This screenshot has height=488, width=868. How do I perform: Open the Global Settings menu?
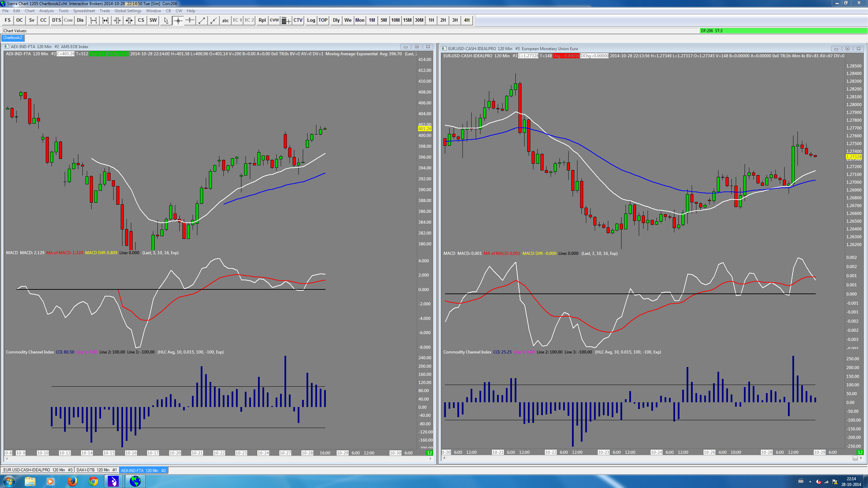click(x=128, y=11)
